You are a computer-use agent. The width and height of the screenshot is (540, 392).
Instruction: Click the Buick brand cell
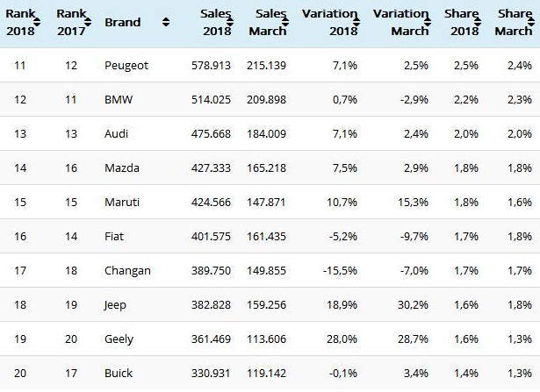tap(119, 373)
